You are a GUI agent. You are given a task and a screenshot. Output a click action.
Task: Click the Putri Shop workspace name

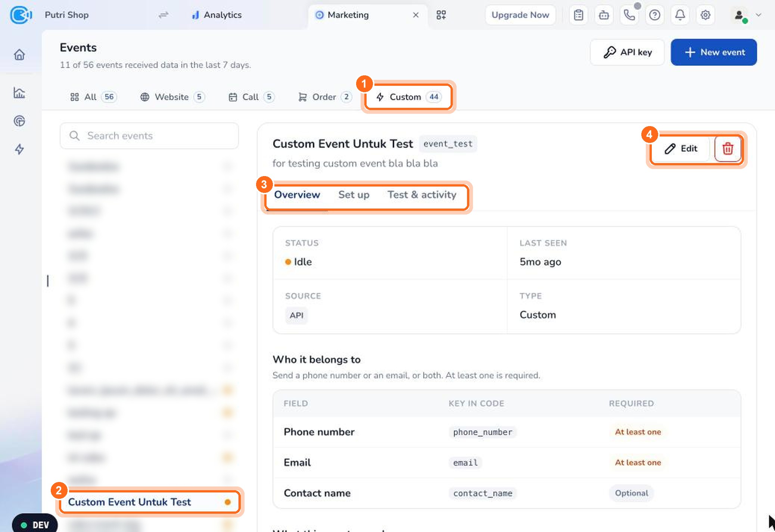pos(67,15)
